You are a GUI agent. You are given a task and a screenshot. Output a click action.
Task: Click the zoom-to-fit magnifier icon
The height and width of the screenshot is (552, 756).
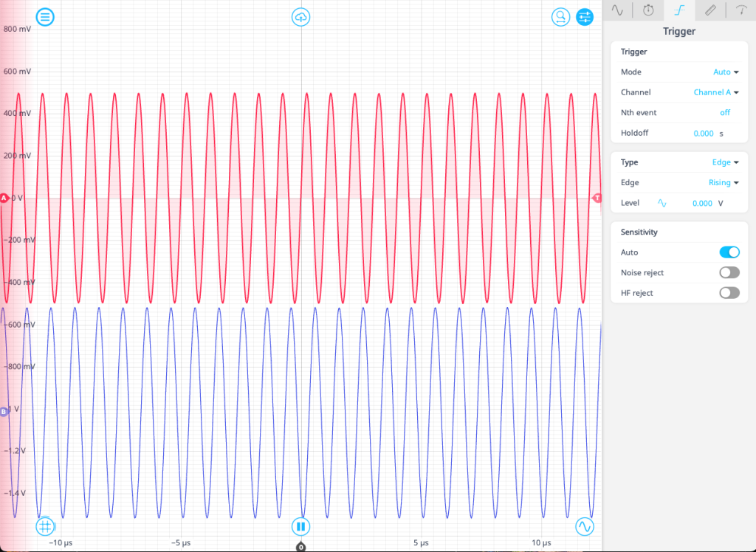coord(561,18)
